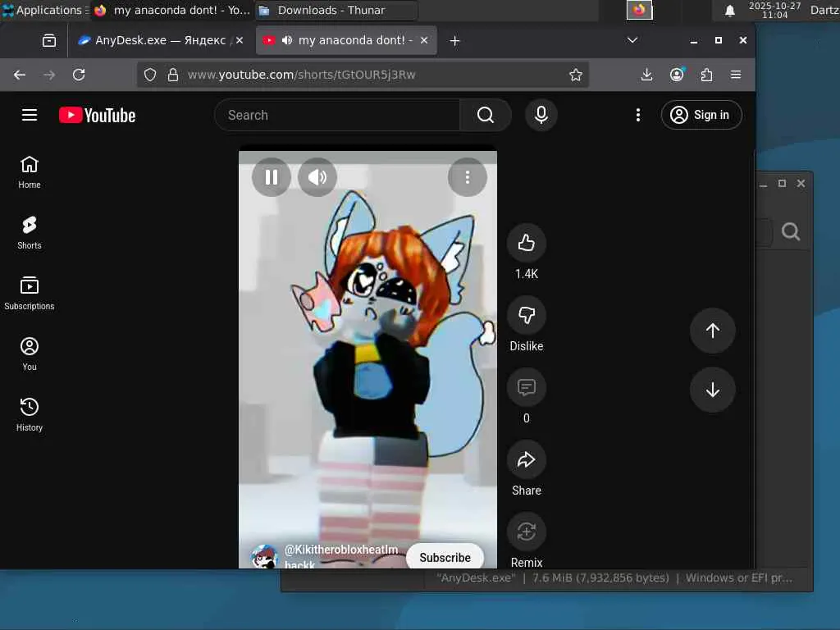Dislike this Short
This screenshot has width=840, height=630.
tap(527, 315)
